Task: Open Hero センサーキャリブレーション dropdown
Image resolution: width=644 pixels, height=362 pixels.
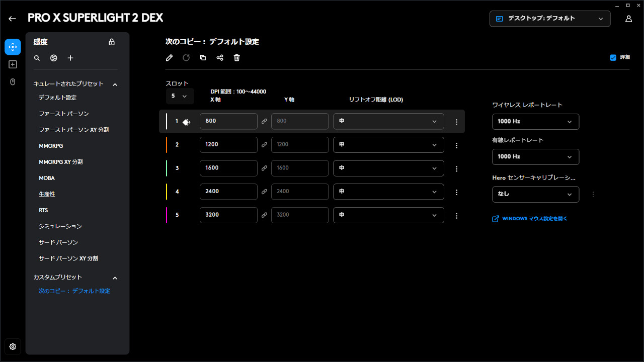Action: 535,194
